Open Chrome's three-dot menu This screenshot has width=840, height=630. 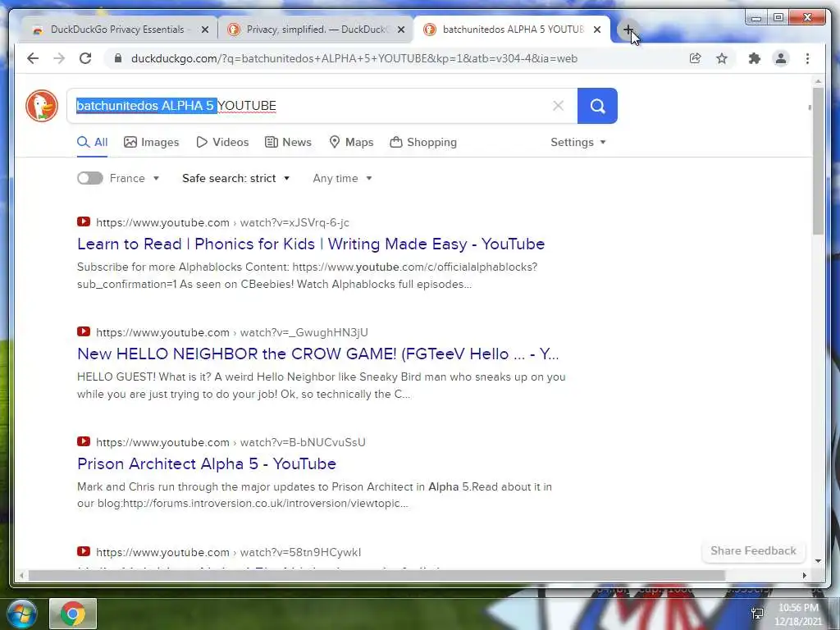[807, 58]
